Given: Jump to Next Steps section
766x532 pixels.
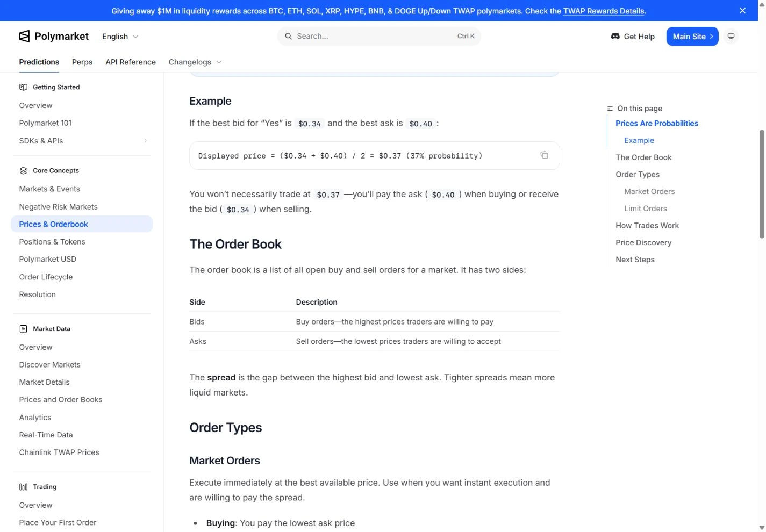Looking at the screenshot, I should [635, 260].
